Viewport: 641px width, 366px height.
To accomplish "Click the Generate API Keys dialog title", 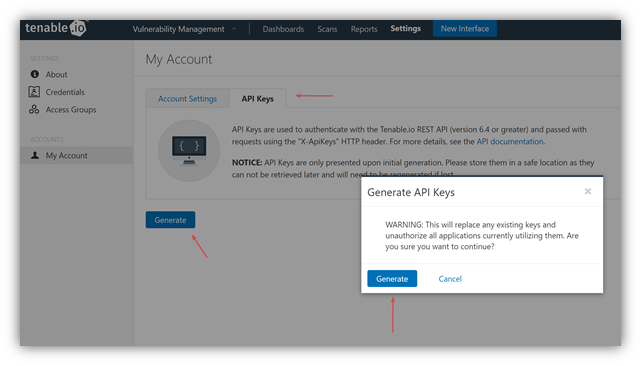I will pos(411,192).
